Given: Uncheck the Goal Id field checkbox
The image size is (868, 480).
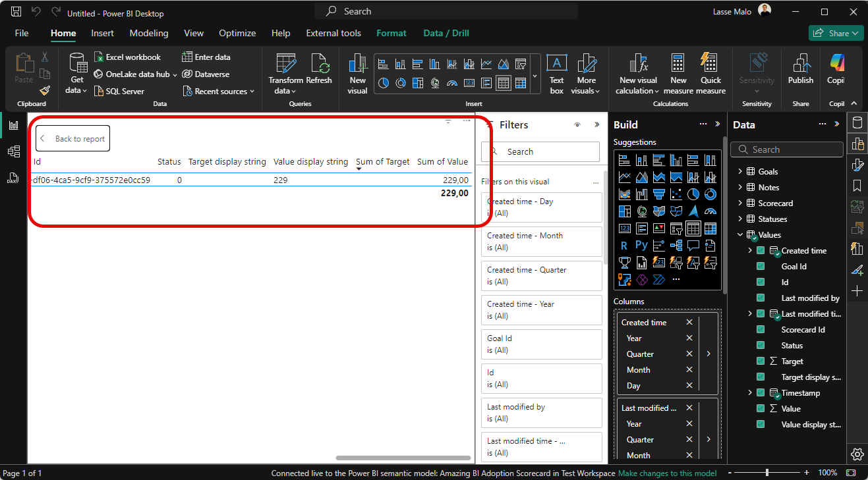Looking at the screenshot, I should click(x=761, y=267).
